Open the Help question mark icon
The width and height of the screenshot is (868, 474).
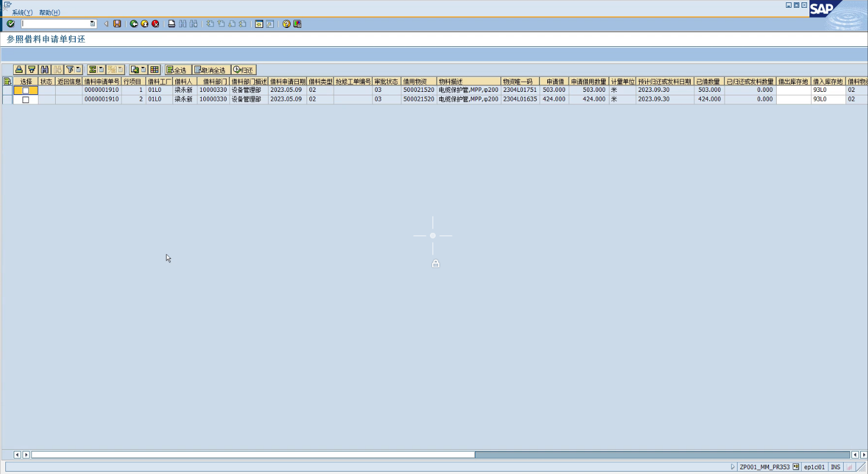tap(286, 24)
